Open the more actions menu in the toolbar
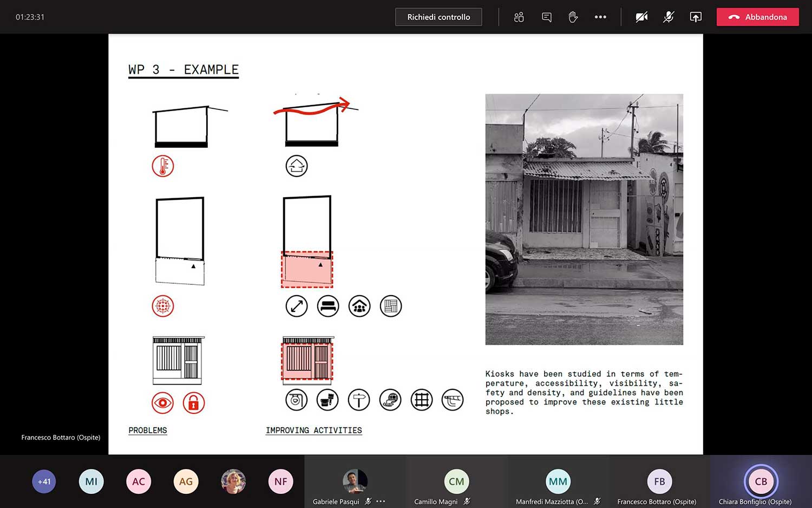Viewport: 812px width, 508px height. pos(600,17)
